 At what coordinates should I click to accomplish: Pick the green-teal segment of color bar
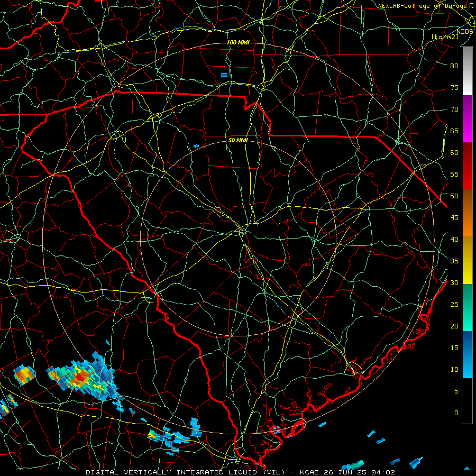pos(467,307)
